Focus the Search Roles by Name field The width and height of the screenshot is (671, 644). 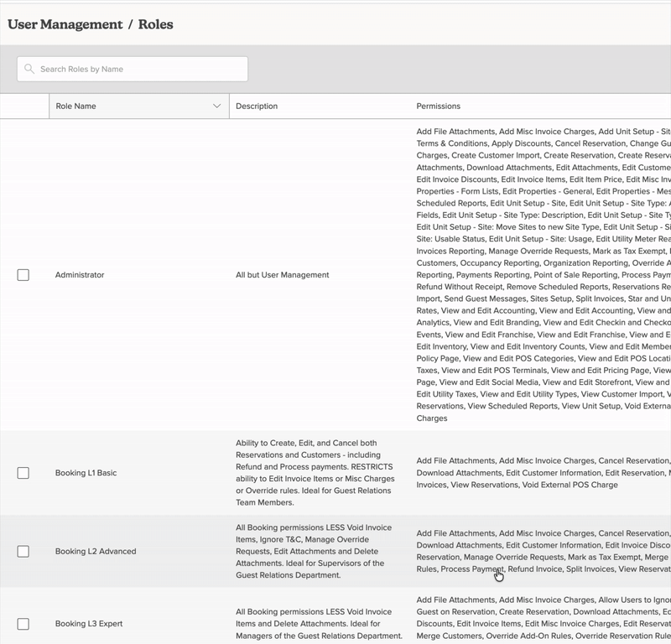click(138, 70)
